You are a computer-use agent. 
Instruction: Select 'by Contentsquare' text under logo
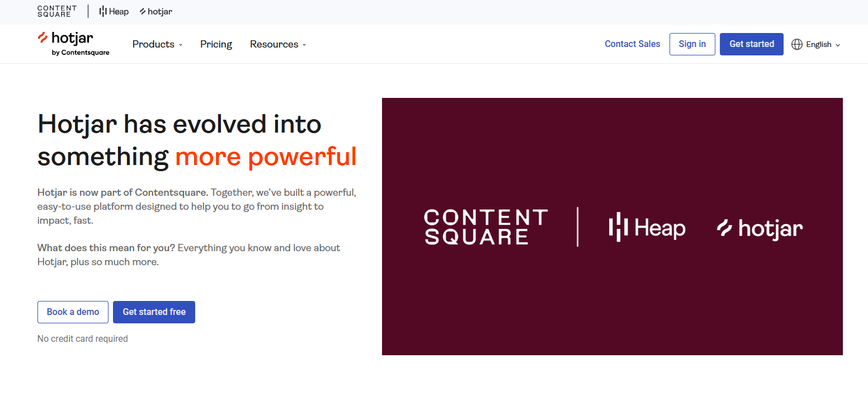click(x=81, y=53)
